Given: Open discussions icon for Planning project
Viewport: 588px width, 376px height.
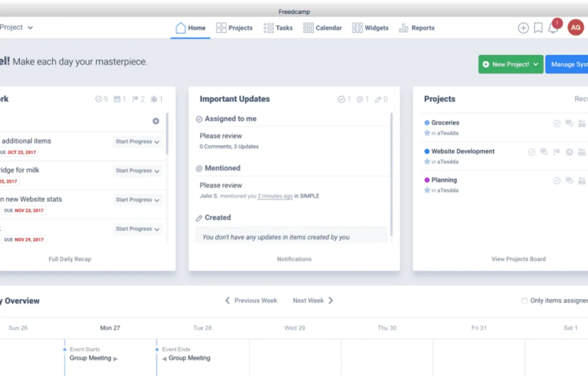Looking at the screenshot, I should [x=569, y=181].
